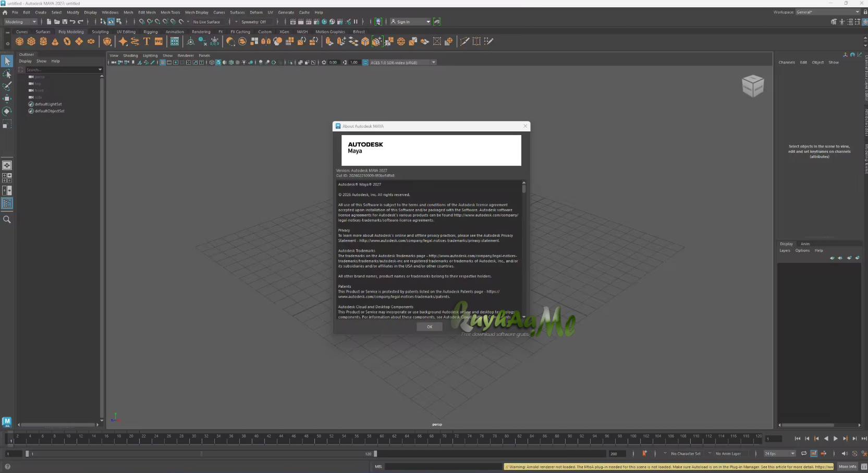Open the viewport Shading menu
Viewport: 868px width, 473px height.
(130, 56)
